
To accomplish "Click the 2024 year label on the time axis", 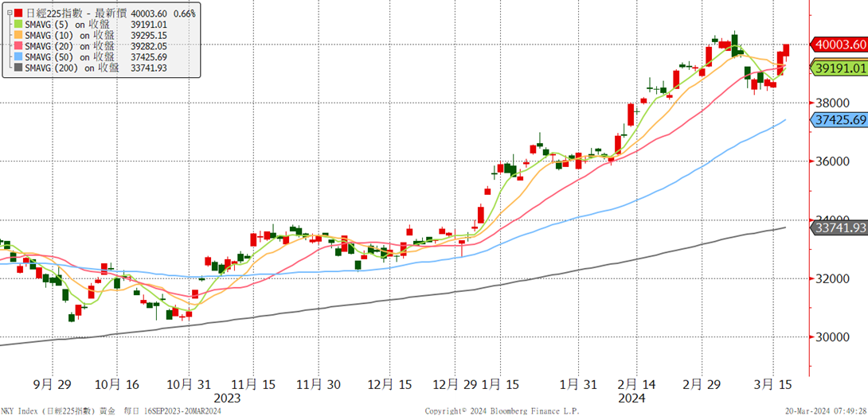I will pos(631,398).
